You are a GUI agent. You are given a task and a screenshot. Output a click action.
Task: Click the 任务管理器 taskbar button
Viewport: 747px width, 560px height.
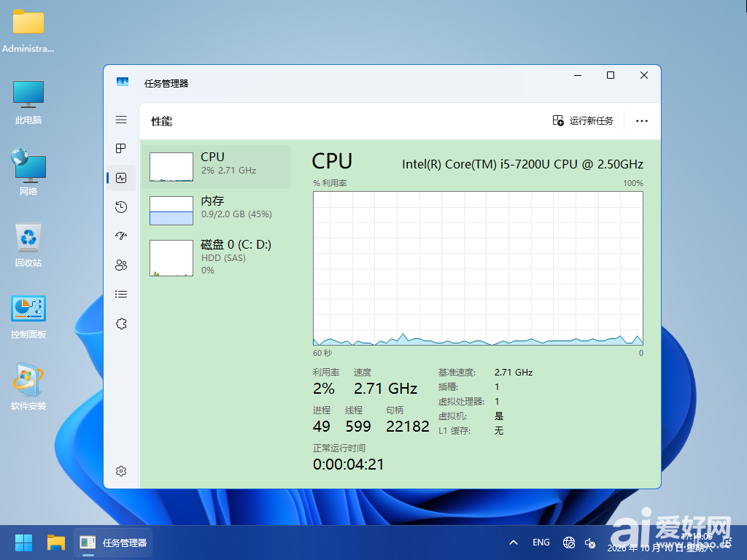[113, 542]
